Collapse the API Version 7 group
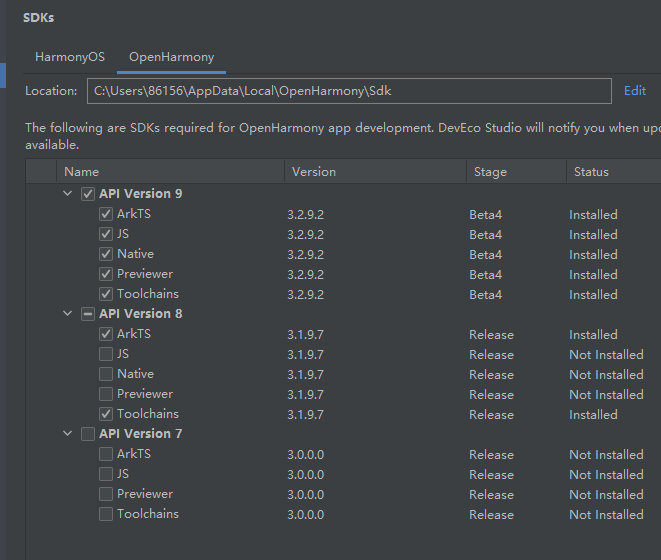Image resolution: width=661 pixels, height=560 pixels. pyautogui.click(x=67, y=433)
